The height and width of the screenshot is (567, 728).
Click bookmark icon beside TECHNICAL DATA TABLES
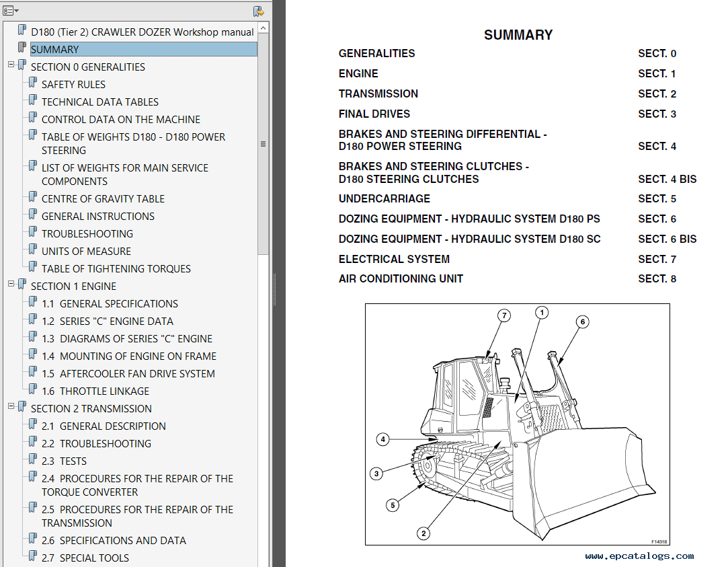click(x=32, y=100)
